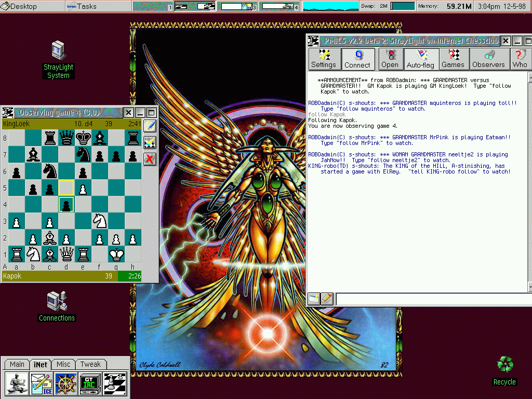The image size is (532, 399).
Task: Select the black king on e8
Action: pyautogui.click(x=83, y=138)
